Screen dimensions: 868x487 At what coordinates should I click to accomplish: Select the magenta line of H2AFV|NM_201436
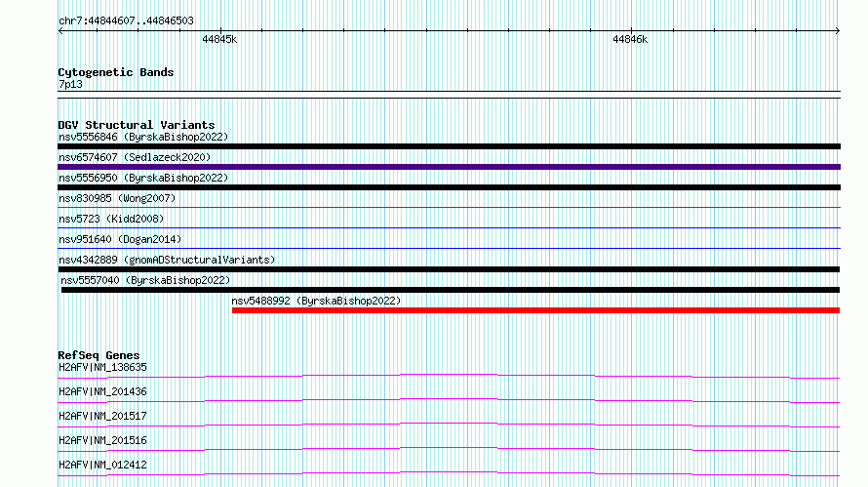click(x=449, y=400)
